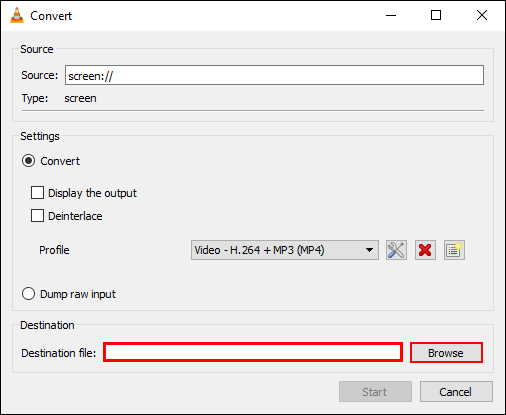This screenshot has width=506, height=415.
Task: Enable the Deinterlace checkbox
Action: (37, 216)
